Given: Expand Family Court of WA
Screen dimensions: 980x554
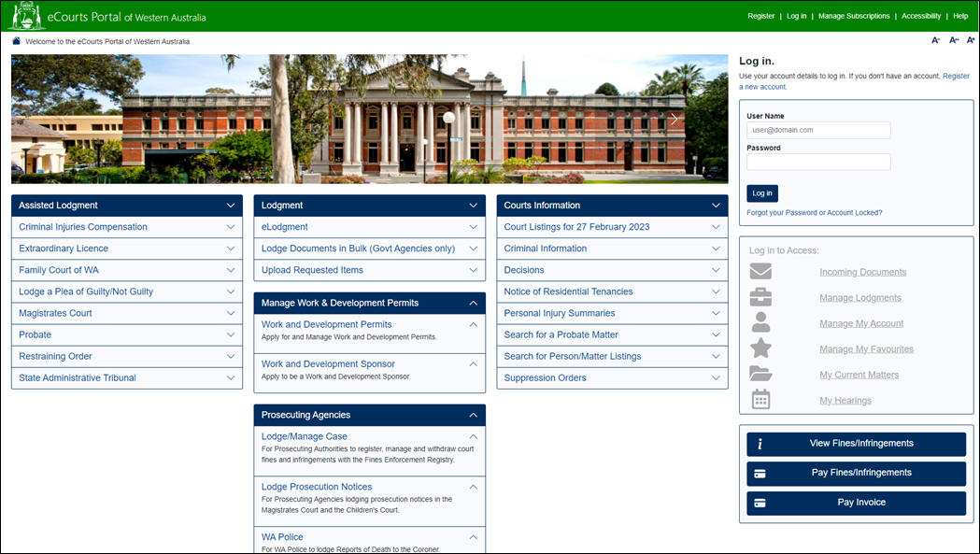Looking at the screenshot, I should (127, 270).
